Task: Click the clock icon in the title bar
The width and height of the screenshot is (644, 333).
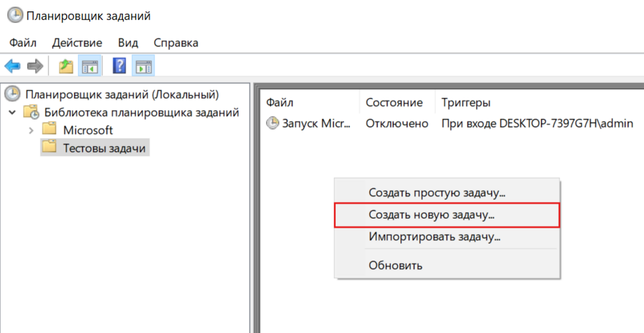Action: [x=14, y=16]
